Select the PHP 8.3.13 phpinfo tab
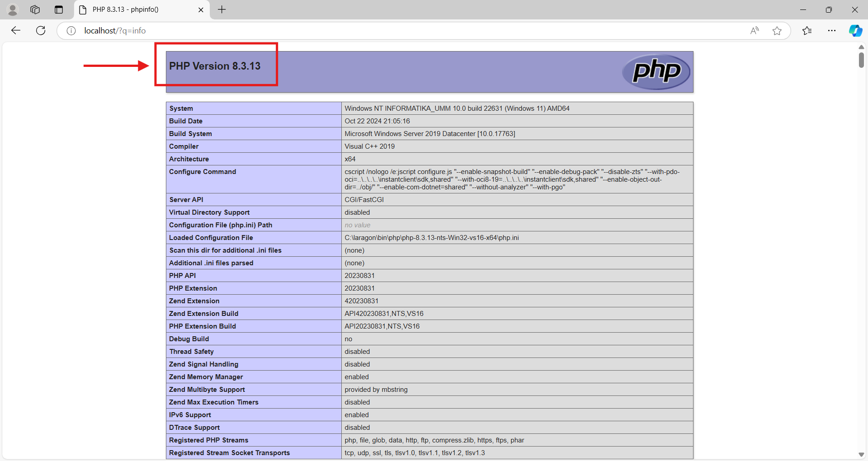The height and width of the screenshot is (461, 868). tap(131, 9)
